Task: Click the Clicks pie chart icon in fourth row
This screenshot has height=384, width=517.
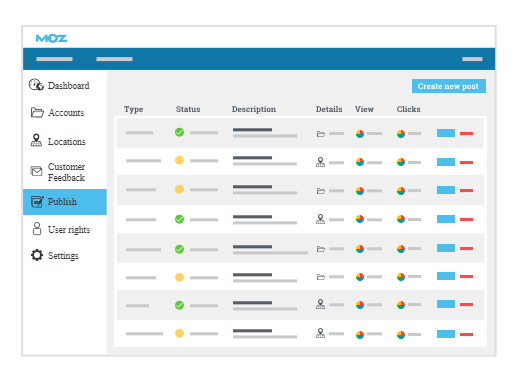Action: click(401, 219)
